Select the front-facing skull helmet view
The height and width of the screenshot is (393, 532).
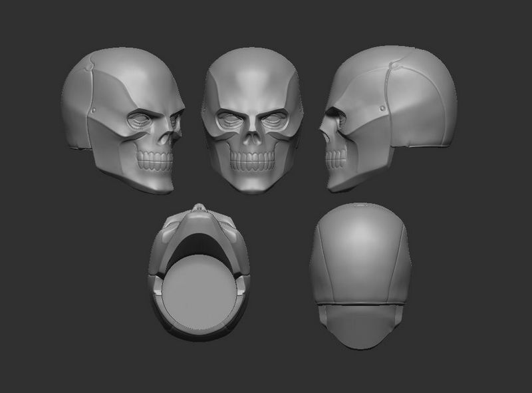click(253, 120)
